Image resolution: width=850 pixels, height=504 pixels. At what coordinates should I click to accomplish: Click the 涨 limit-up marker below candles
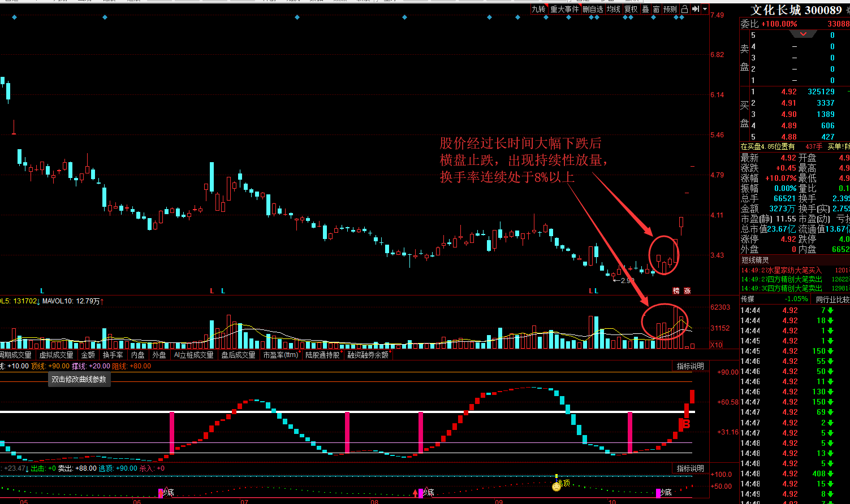[687, 291]
